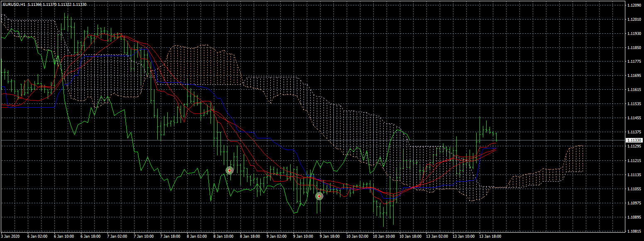Click the 8 Jan 18:00 time label
The height and width of the screenshot is (241, 644).
point(250,236)
